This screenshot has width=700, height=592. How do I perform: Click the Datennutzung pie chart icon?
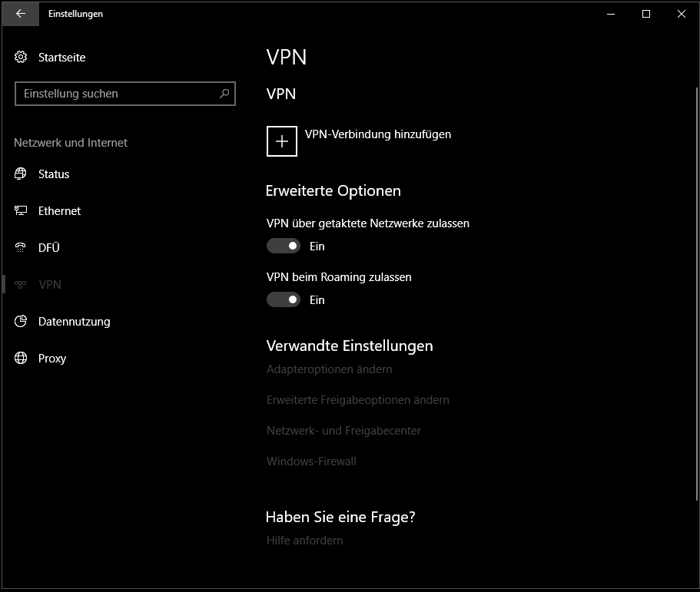pyautogui.click(x=21, y=322)
